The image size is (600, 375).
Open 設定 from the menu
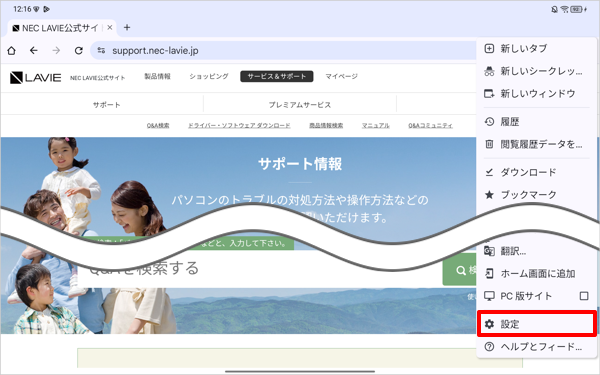[536, 324]
